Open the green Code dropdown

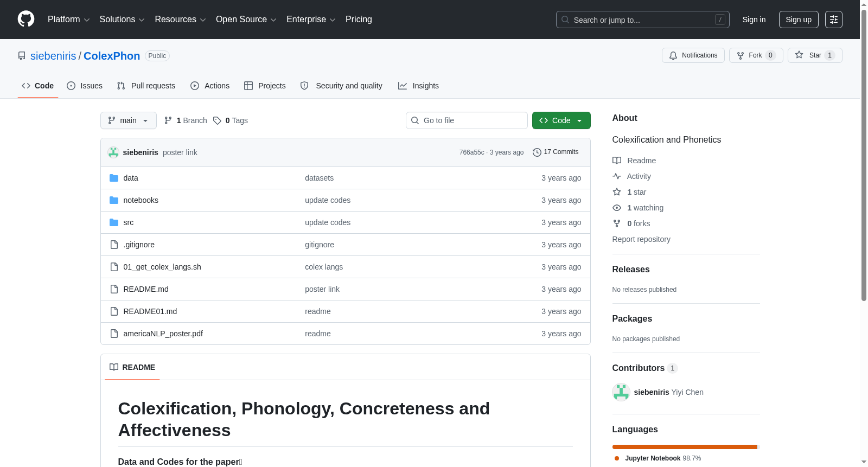pyautogui.click(x=561, y=120)
